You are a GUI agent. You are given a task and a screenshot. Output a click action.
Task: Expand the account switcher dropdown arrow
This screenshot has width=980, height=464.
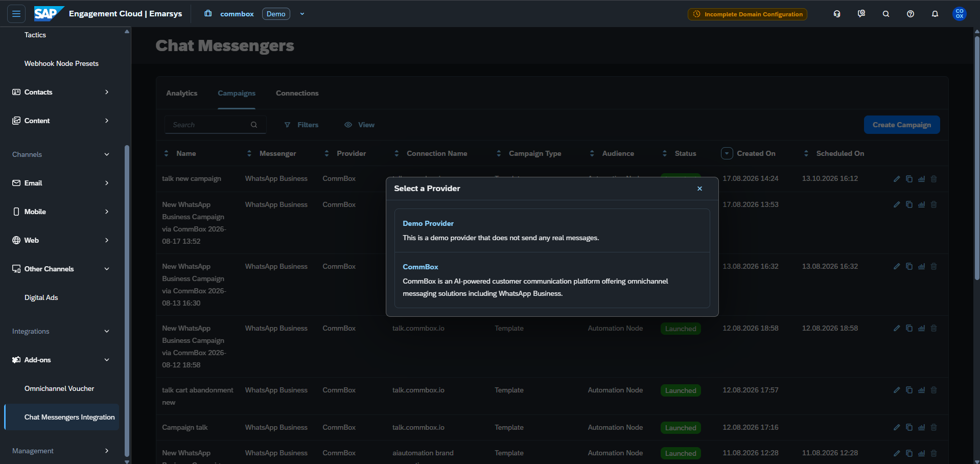302,14
